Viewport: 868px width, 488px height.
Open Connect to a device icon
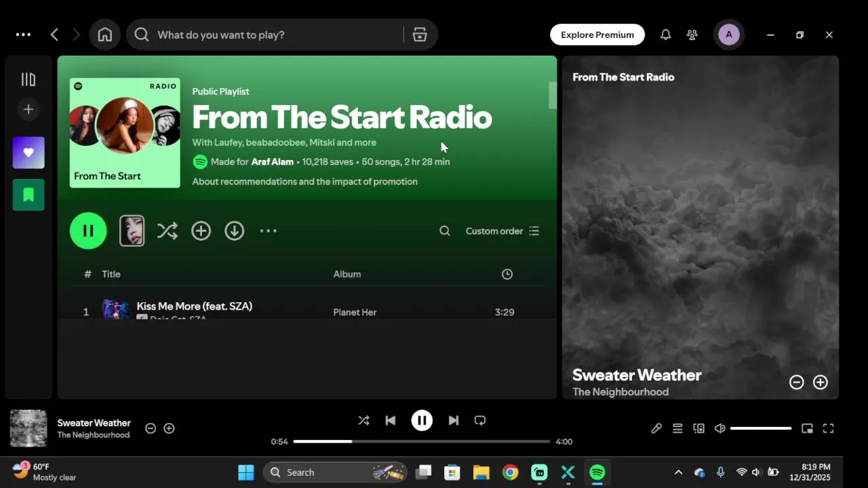tap(698, 428)
